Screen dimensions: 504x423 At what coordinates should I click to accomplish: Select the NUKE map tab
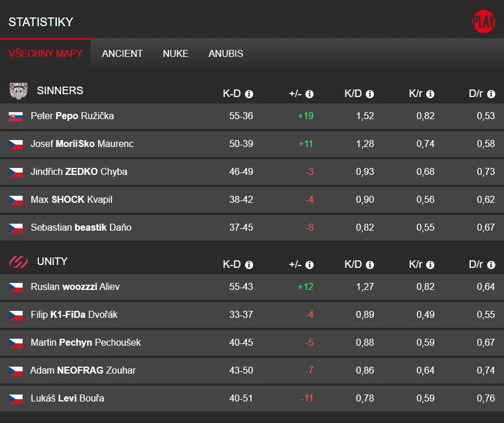coord(175,53)
